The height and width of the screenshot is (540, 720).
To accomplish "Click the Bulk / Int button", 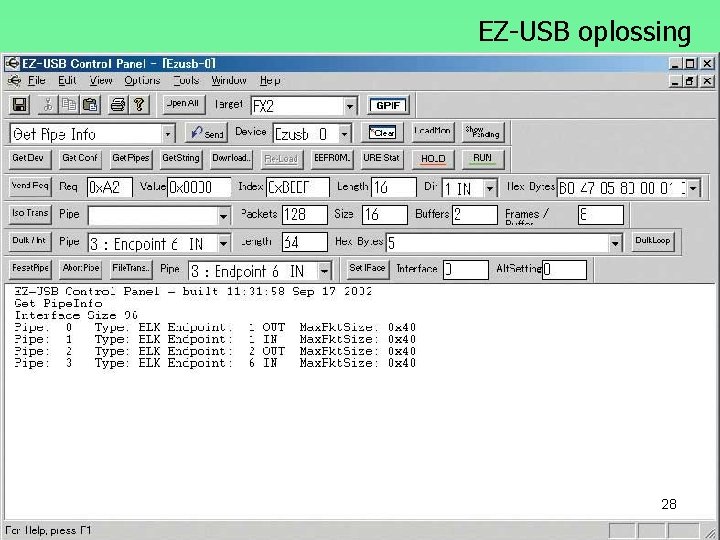I will 30,241.
